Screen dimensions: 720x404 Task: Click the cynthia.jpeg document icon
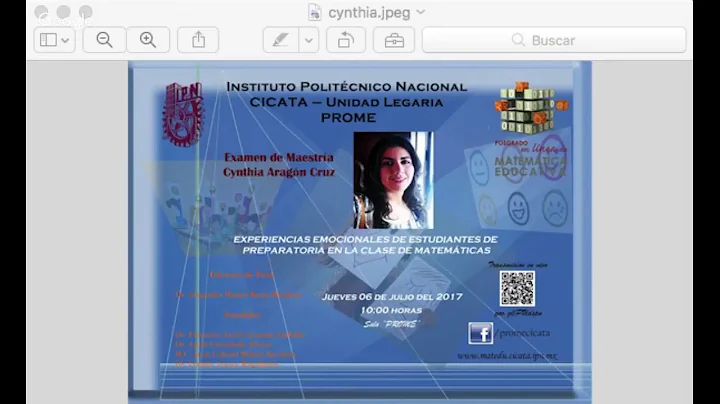pyautogui.click(x=315, y=12)
